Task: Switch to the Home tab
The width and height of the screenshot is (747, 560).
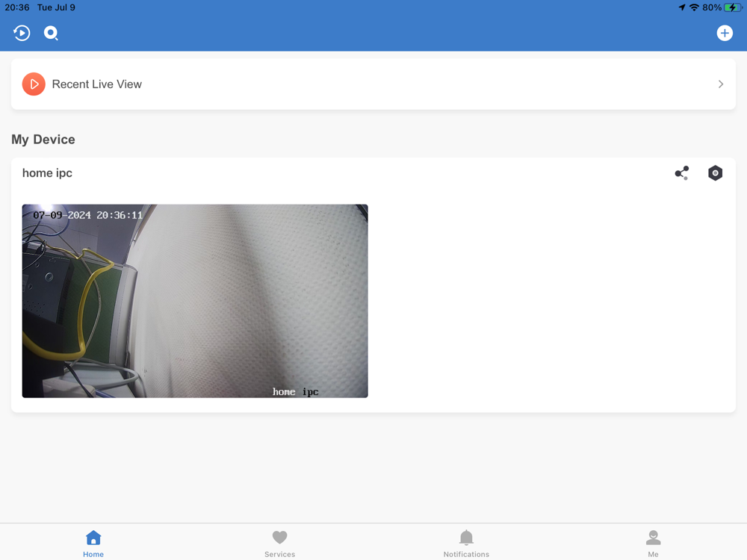Action: coord(93,544)
